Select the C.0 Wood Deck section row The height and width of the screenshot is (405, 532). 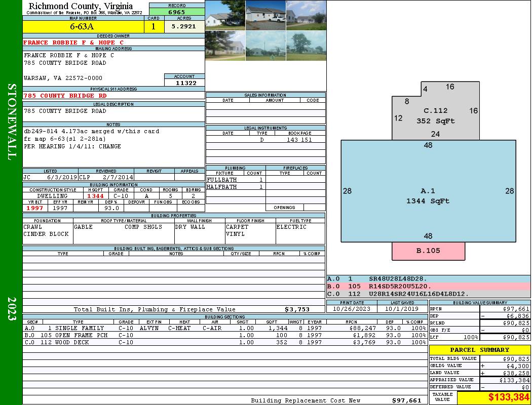point(225,342)
